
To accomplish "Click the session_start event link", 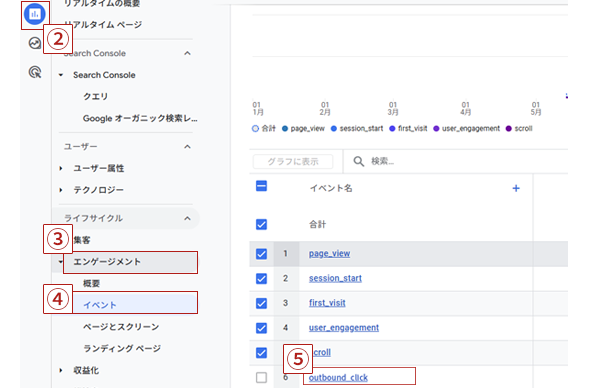I will click(335, 279).
